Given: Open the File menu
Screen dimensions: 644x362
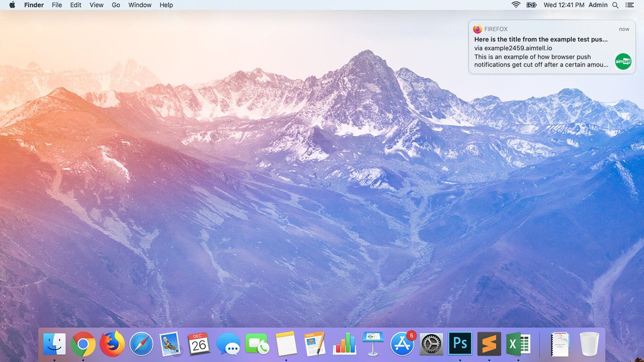Looking at the screenshot, I should [x=57, y=5].
